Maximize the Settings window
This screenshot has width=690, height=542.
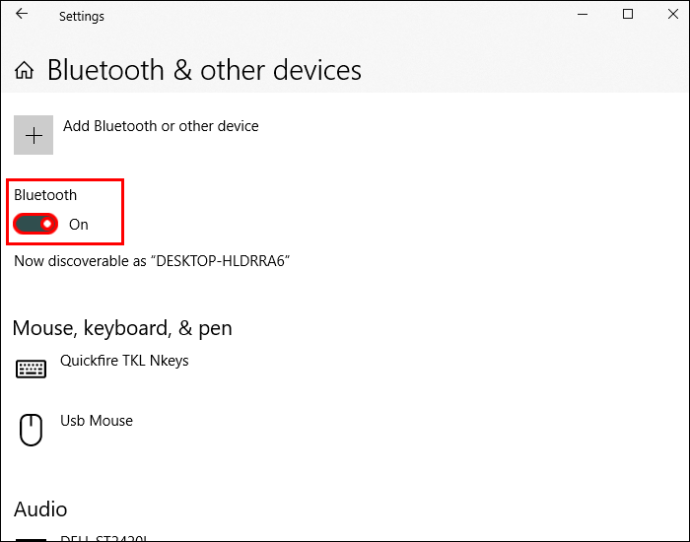coord(628,15)
